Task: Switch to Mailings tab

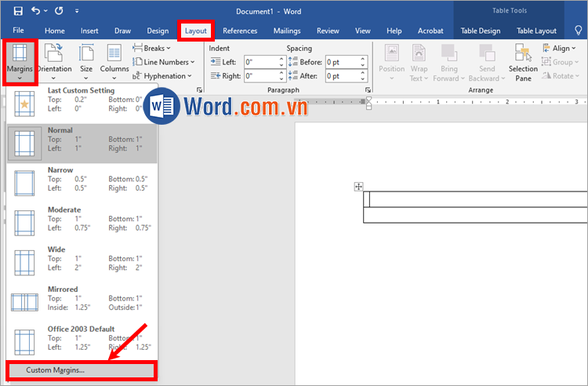Action: 287,31
